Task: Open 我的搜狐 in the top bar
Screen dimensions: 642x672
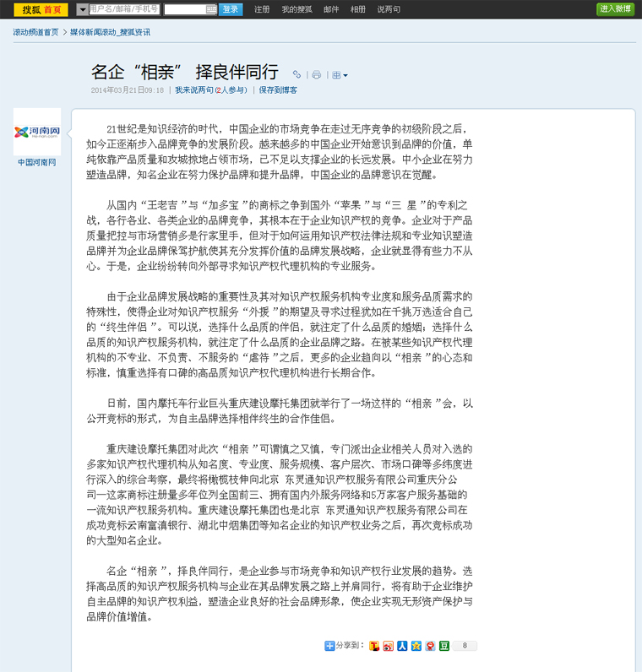Action: (296, 9)
